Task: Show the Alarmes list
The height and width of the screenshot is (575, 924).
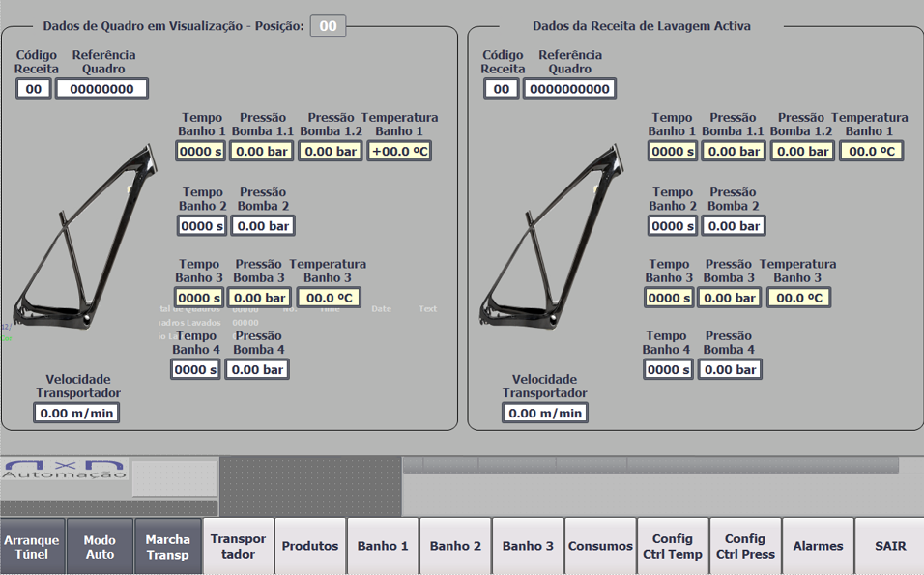Action: click(x=818, y=546)
